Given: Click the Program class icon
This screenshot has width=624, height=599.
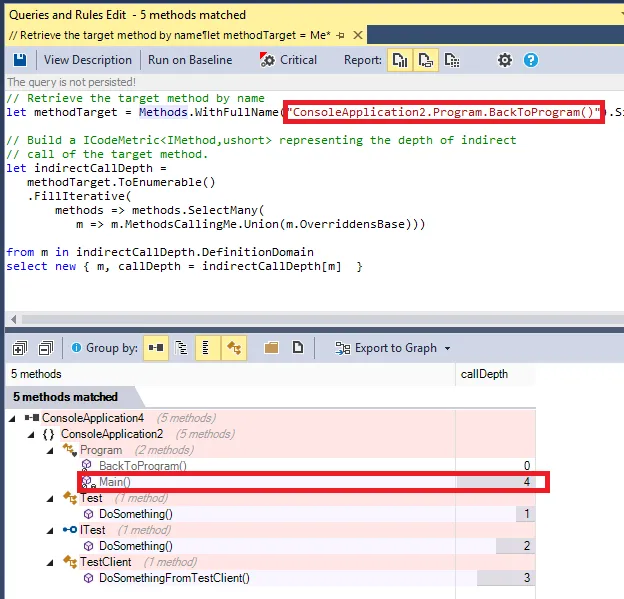Looking at the screenshot, I should tap(70, 450).
